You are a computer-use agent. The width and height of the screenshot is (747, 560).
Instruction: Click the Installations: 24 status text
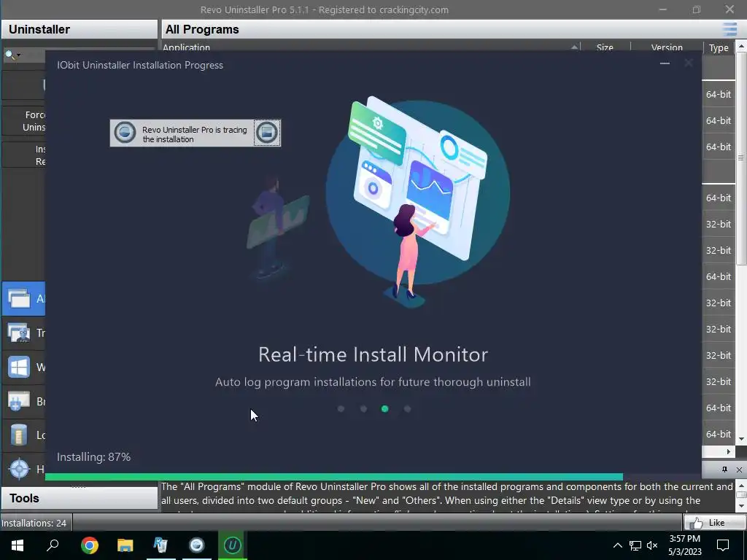[x=34, y=523]
